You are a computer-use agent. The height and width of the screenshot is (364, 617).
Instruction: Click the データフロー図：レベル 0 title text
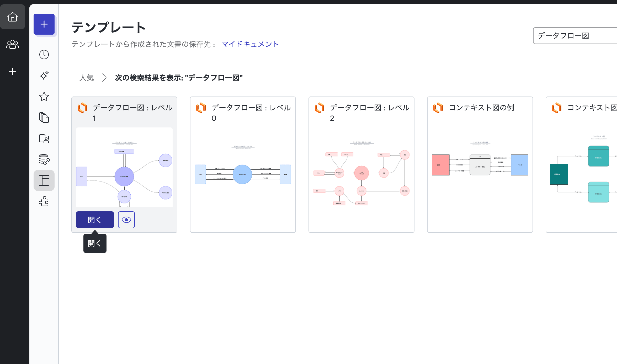pos(251,113)
